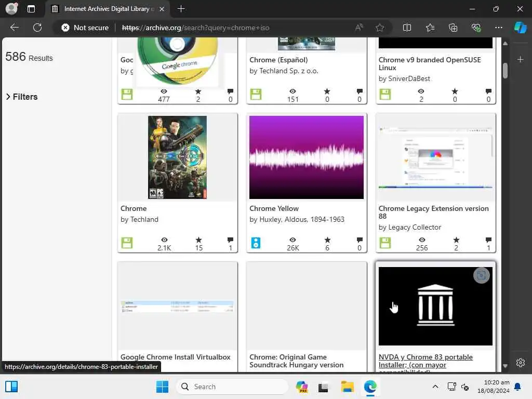This screenshot has height=399, width=532.
Task: Click the scrollbar down arrow
Action: [505, 366]
